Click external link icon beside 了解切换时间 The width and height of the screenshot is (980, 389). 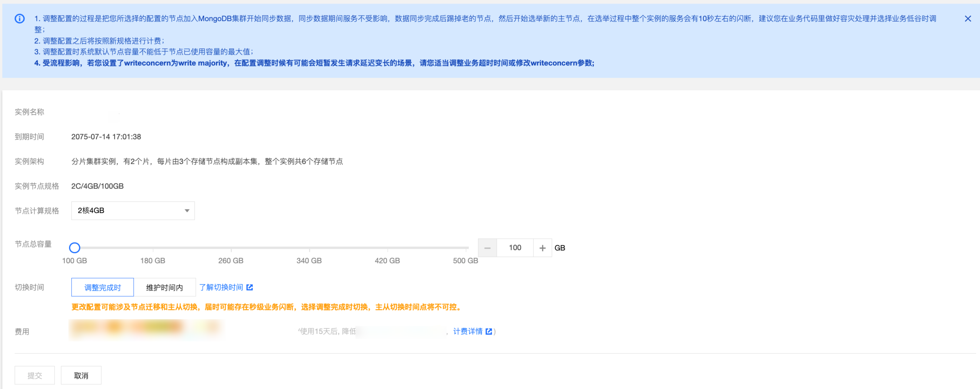click(x=250, y=287)
